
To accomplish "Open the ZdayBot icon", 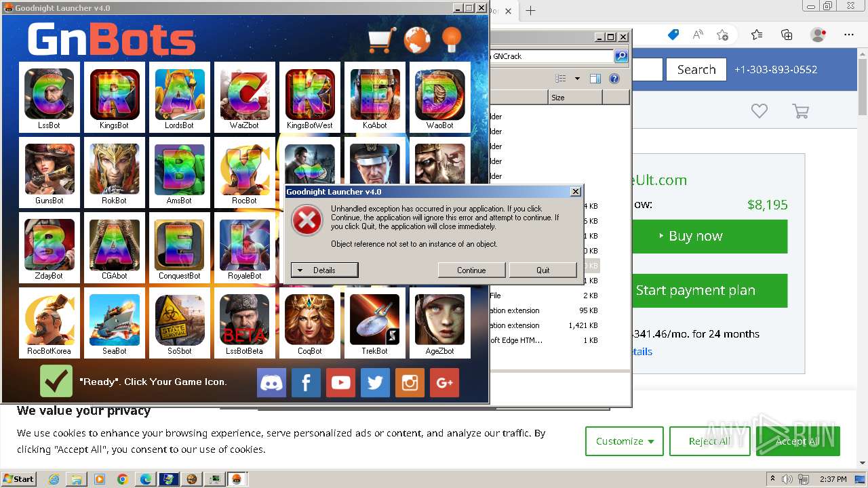I will tap(49, 247).
